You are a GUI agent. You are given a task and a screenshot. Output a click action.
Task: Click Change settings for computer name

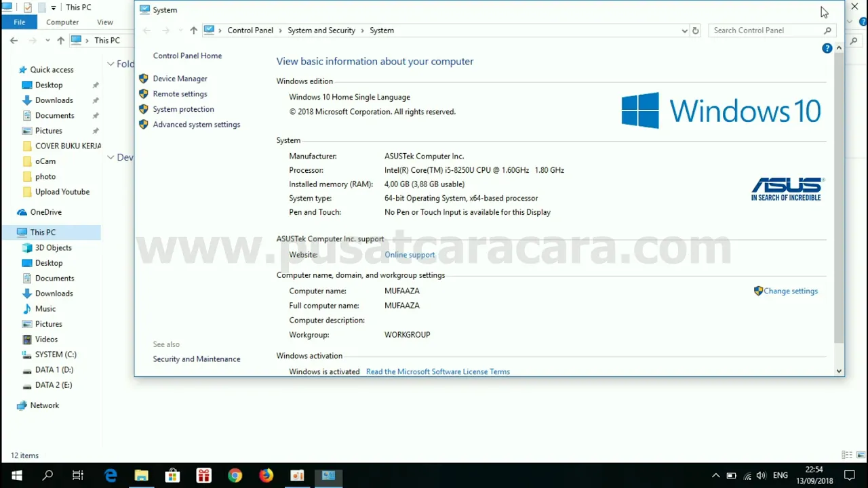coord(791,291)
